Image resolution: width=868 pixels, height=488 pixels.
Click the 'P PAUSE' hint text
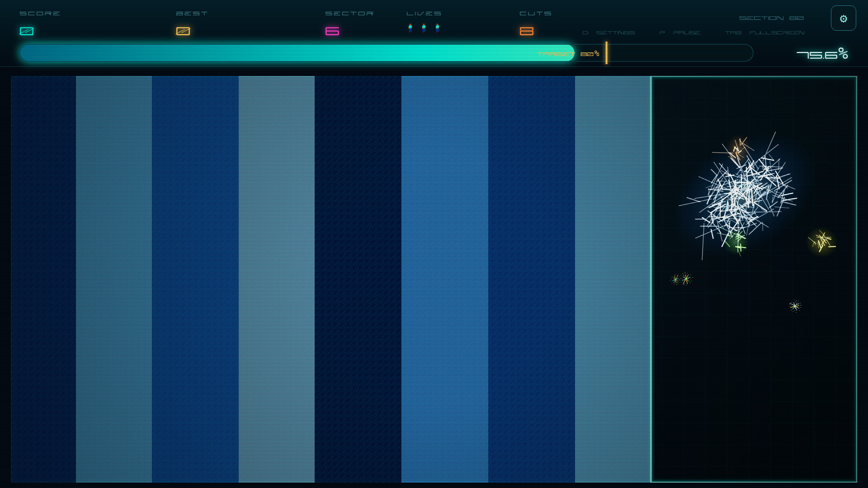coord(680,33)
